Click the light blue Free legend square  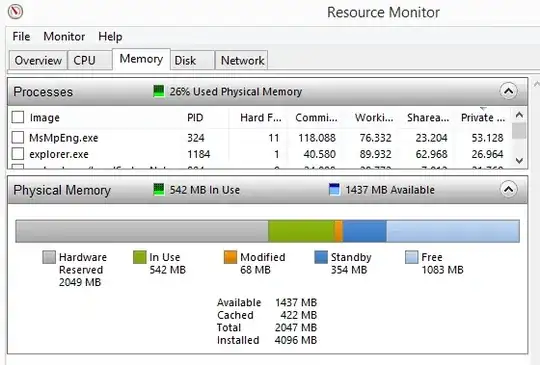click(412, 257)
